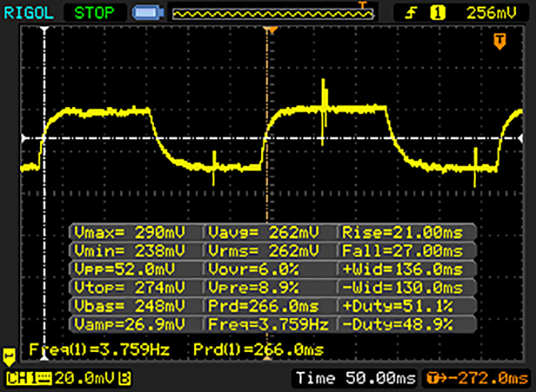Click the Vpp=52.0mV measurement
This screenshot has height=392, width=536.
click(125, 270)
